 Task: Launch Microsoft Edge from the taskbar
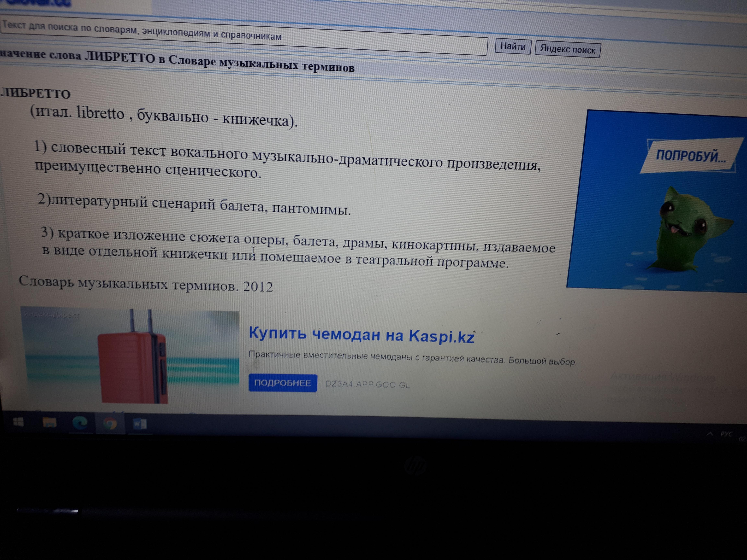[80, 423]
